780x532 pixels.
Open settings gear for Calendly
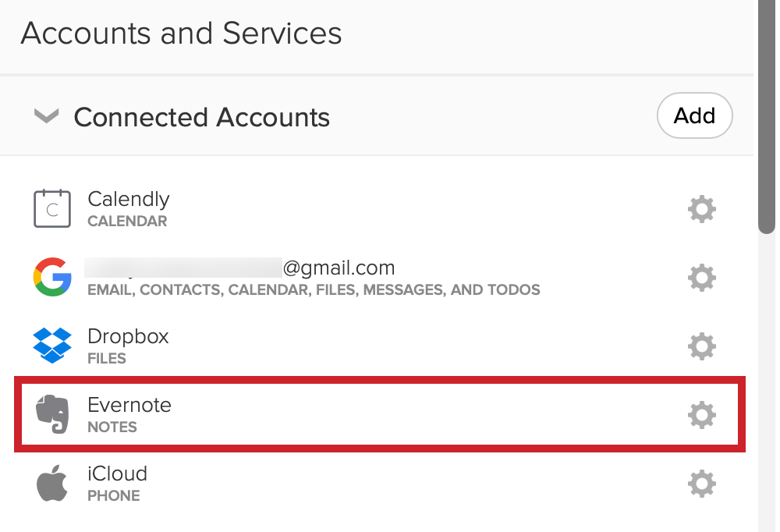pyautogui.click(x=702, y=209)
